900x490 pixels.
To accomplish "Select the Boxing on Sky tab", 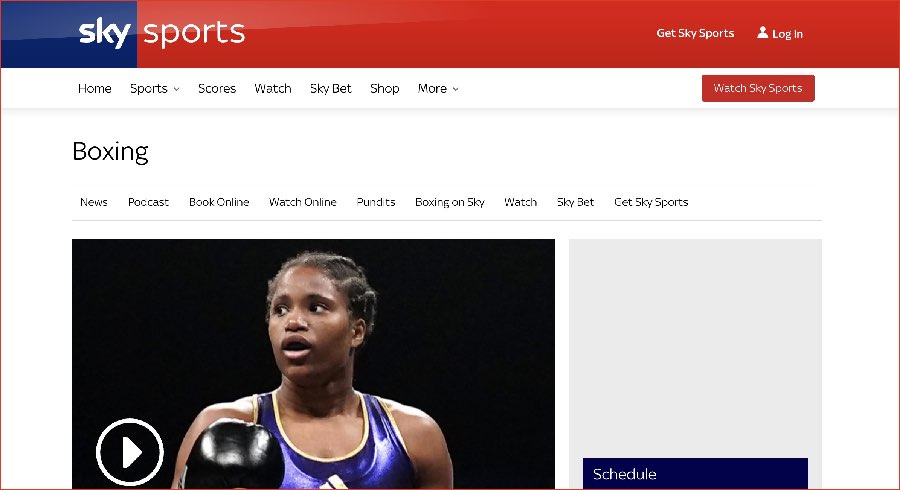I will (x=449, y=202).
